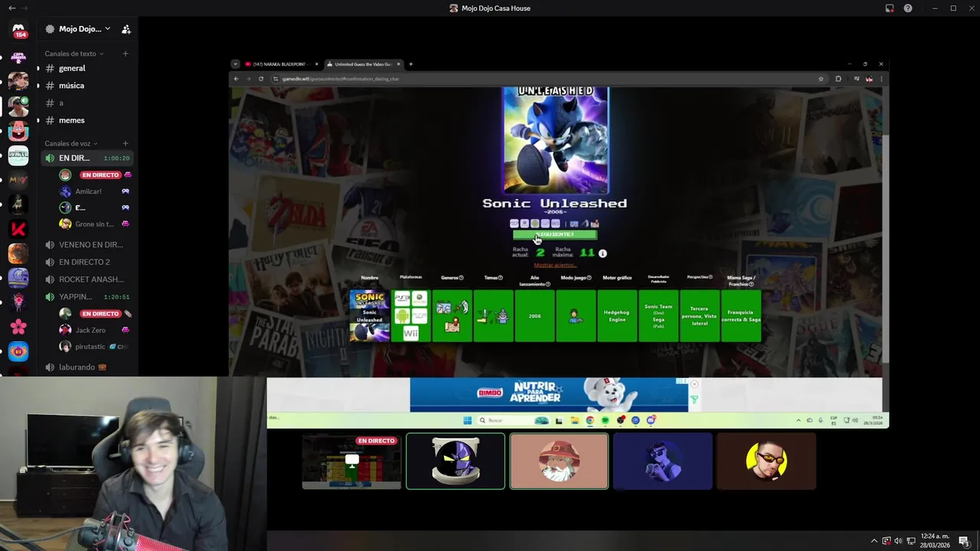980x551 pixels.
Task: Open File Explorer from streamed taskbar
Action: 574,420
